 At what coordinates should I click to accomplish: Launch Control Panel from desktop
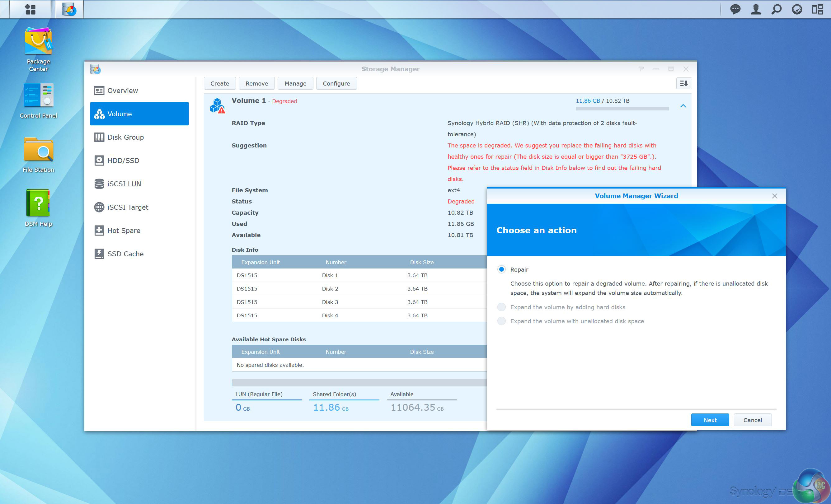click(38, 96)
